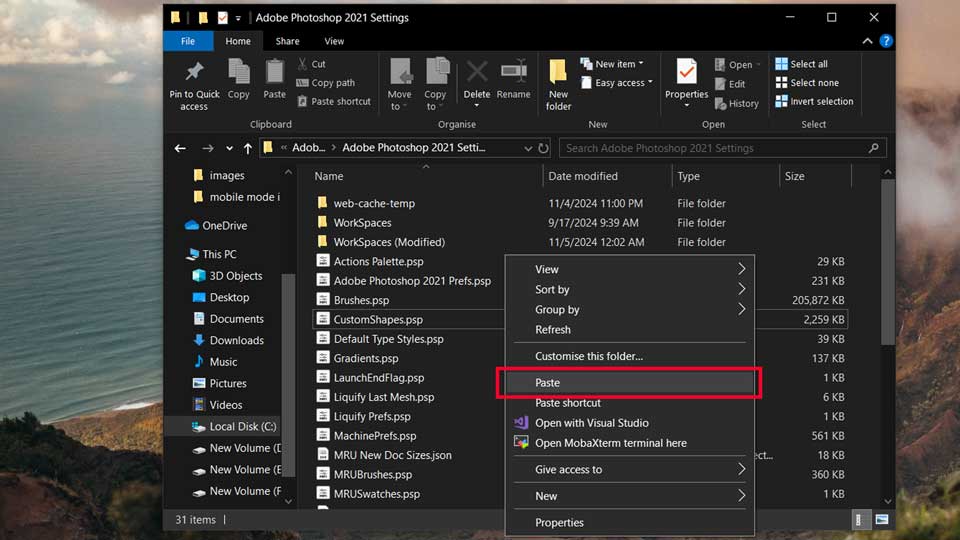Click Pin to Quick access icon

[x=194, y=72]
